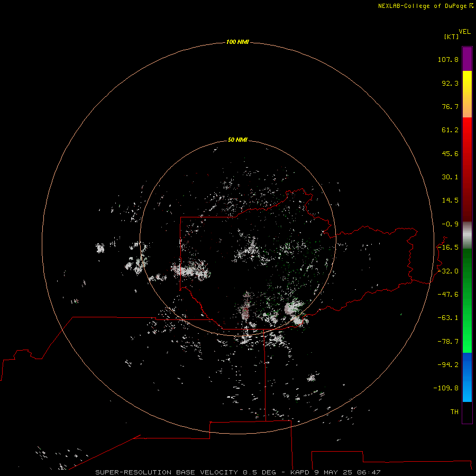Screen dimensions: 476x476
Task: Click the -109.8 velocity scale value
Action: pyautogui.click(x=446, y=388)
